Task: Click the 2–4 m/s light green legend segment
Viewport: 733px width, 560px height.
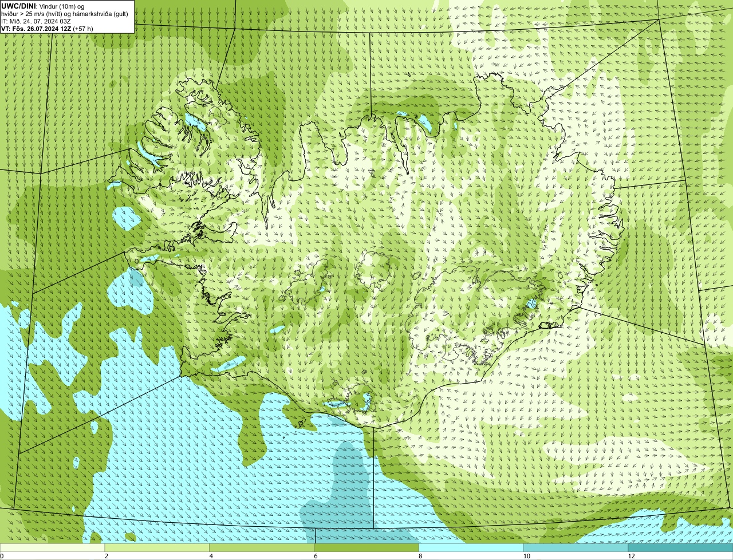Action: [x=157, y=547]
